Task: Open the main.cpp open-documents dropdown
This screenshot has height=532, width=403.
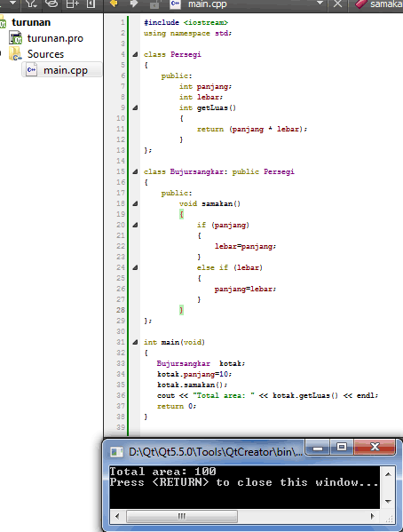Action: (320, 3)
